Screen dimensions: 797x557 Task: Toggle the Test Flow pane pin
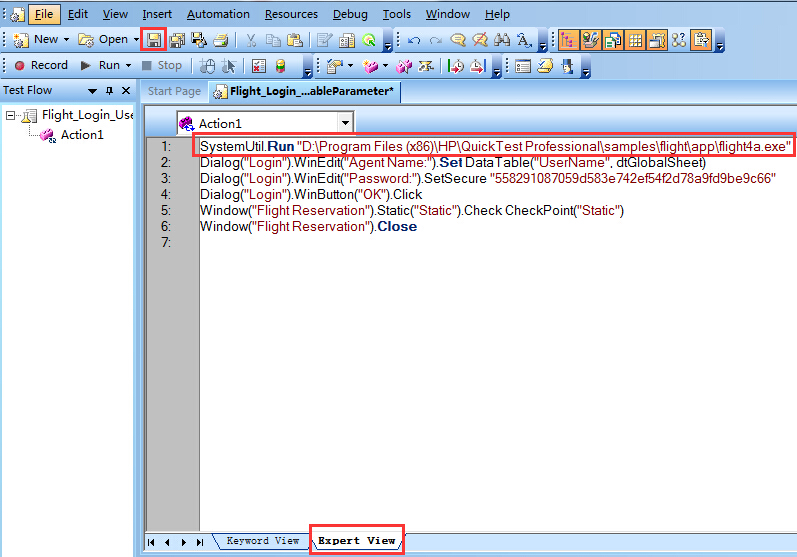pyautogui.click(x=109, y=90)
